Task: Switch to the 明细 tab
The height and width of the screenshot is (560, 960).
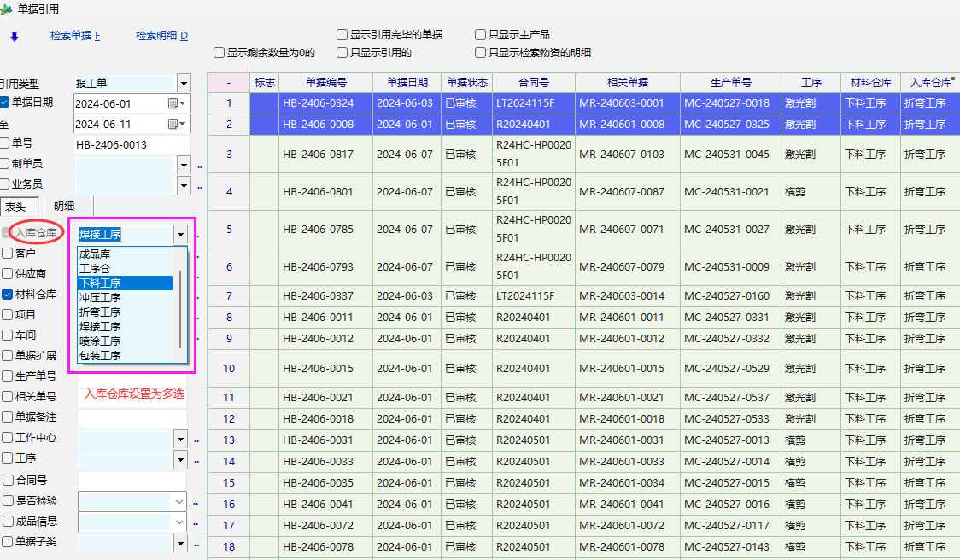Action: tap(64, 206)
